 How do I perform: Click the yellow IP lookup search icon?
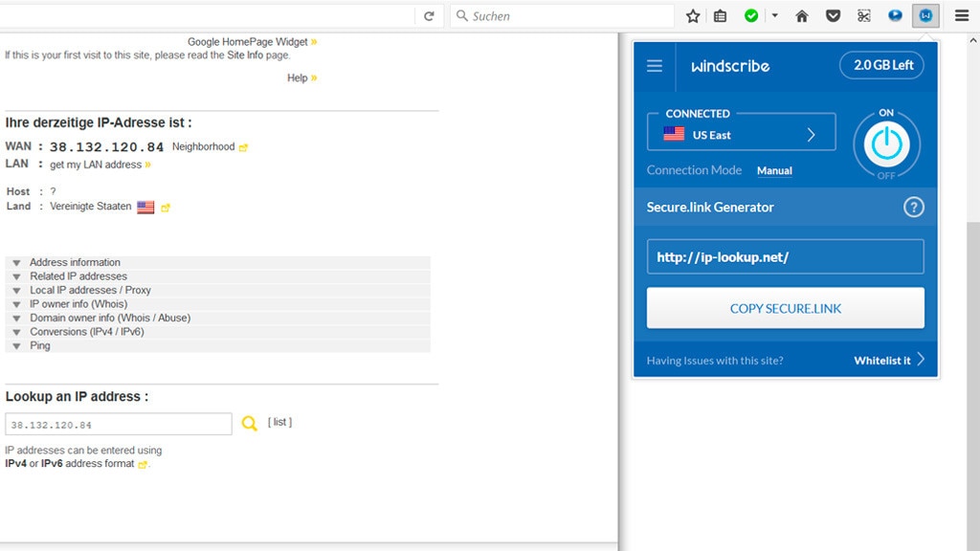click(249, 424)
